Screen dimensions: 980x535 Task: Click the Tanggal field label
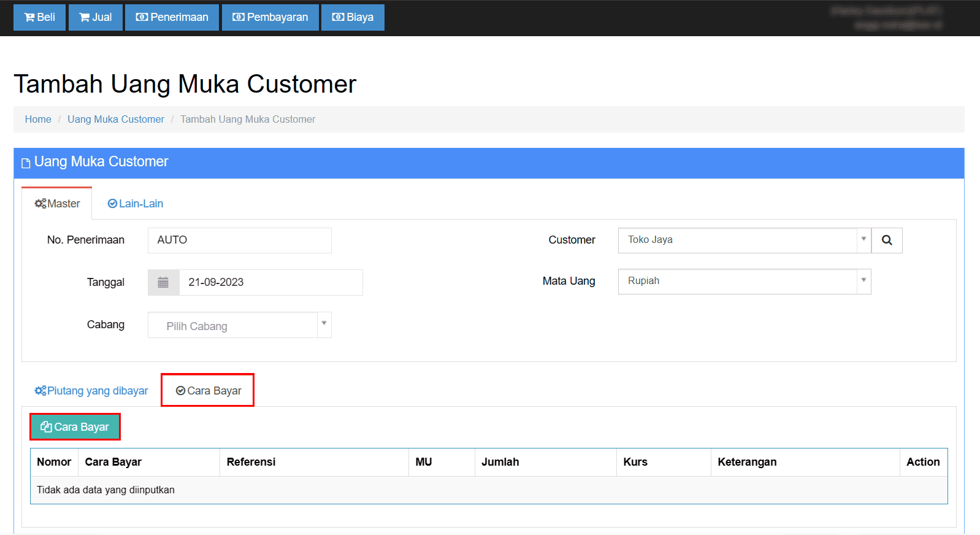105,282
